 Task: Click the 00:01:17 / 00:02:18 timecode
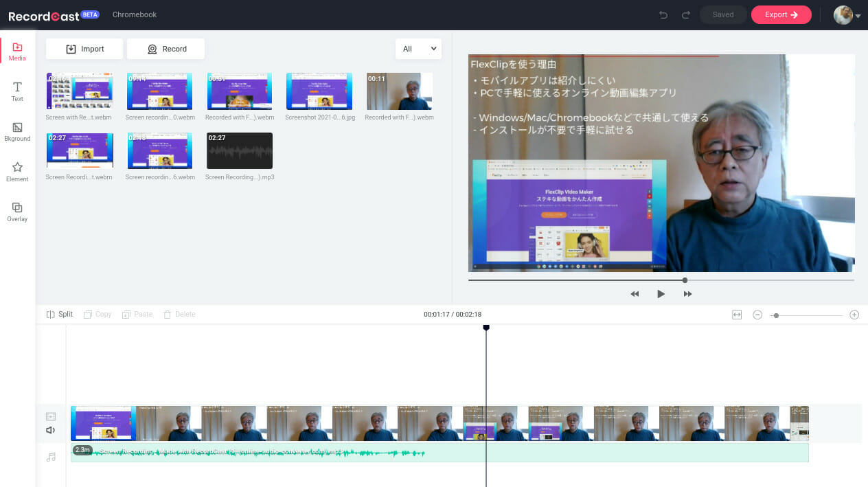[453, 315]
